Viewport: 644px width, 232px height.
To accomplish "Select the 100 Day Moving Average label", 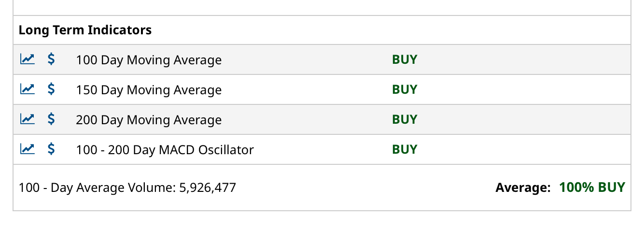I will (149, 60).
